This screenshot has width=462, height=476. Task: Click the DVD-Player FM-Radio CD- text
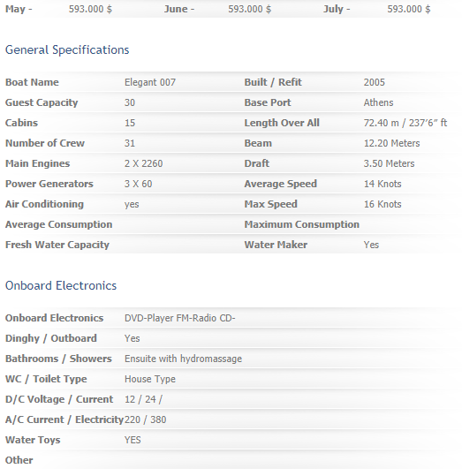[x=180, y=318]
